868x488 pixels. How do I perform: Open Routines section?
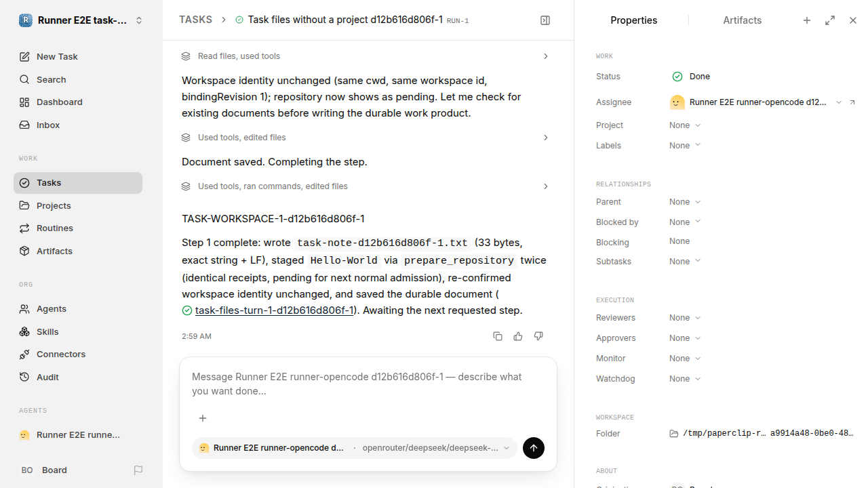(78, 228)
